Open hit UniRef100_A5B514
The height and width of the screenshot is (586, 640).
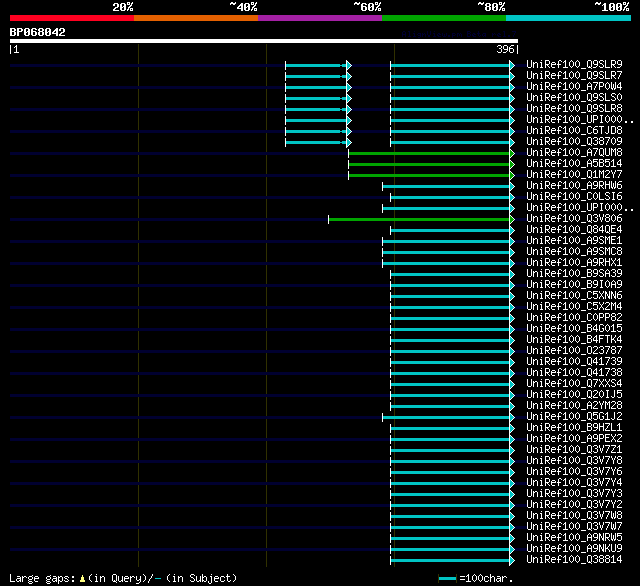pos(574,164)
